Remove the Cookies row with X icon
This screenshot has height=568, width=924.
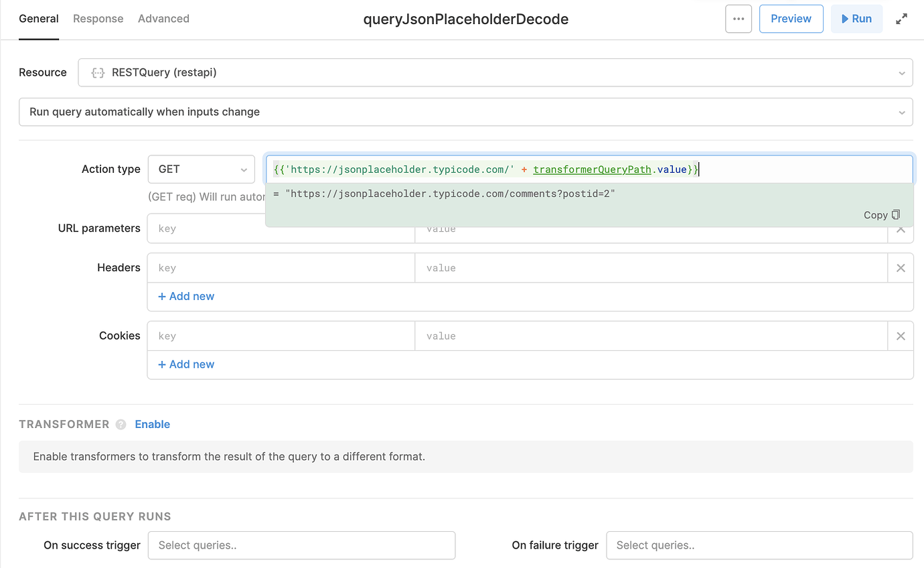pyautogui.click(x=901, y=336)
